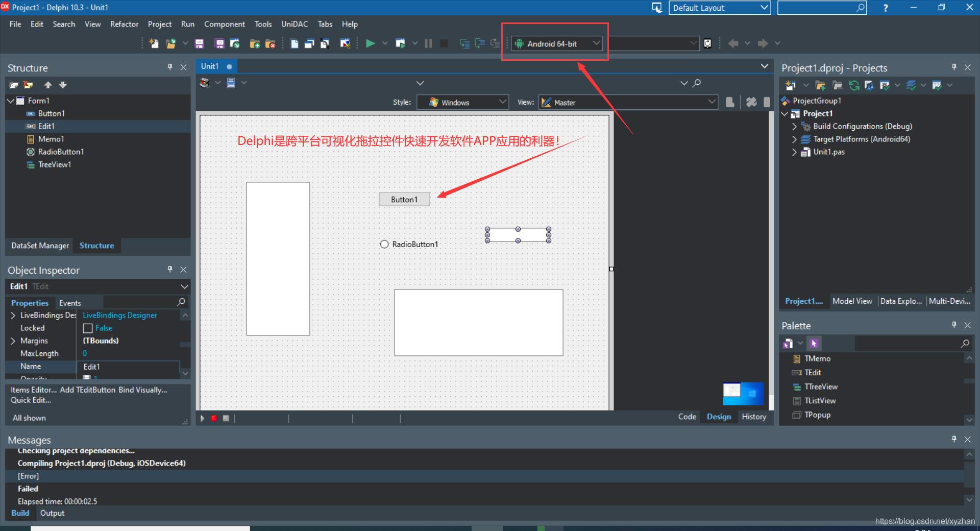The width and height of the screenshot is (980, 531).
Task: Expand the Build Configurations (Debug) node
Action: (x=794, y=126)
